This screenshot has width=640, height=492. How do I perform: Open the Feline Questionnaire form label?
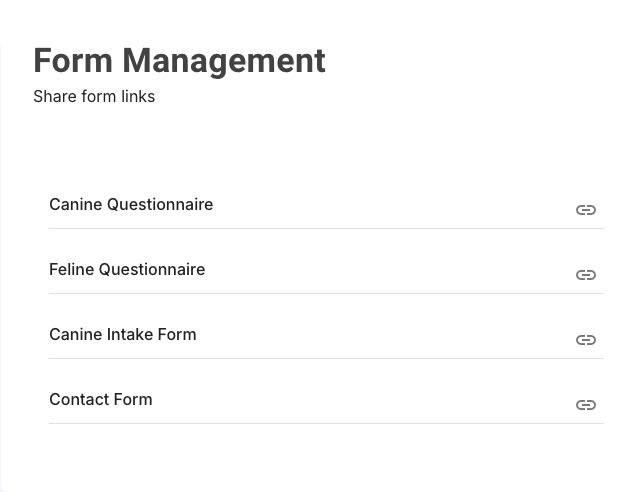pyautogui.click(x=127, y=269)
